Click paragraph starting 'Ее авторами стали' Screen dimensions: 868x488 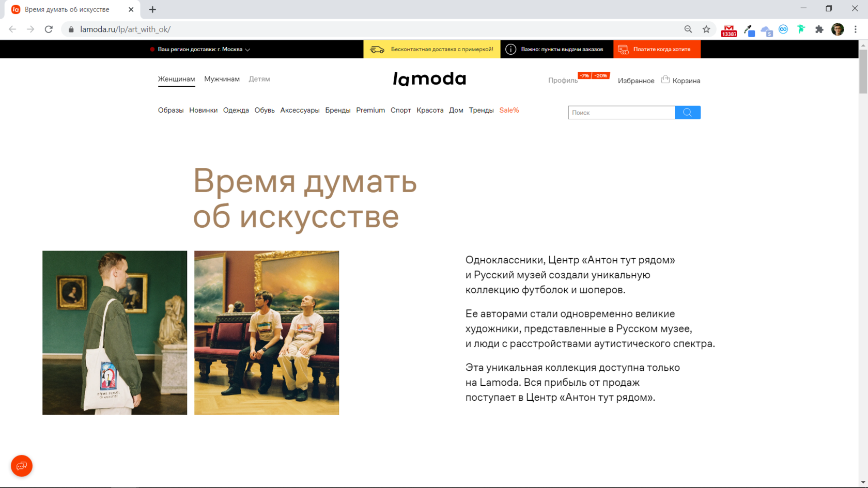click(590, 328)
